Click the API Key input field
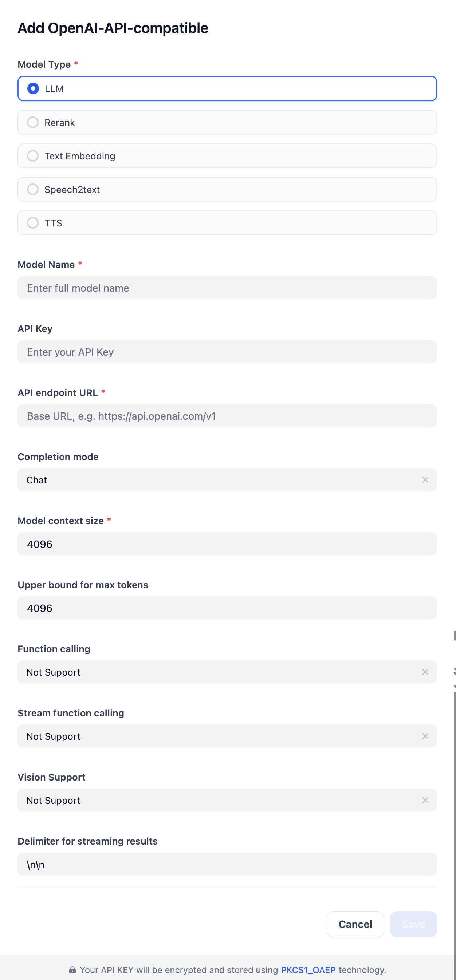 [227, 352]
